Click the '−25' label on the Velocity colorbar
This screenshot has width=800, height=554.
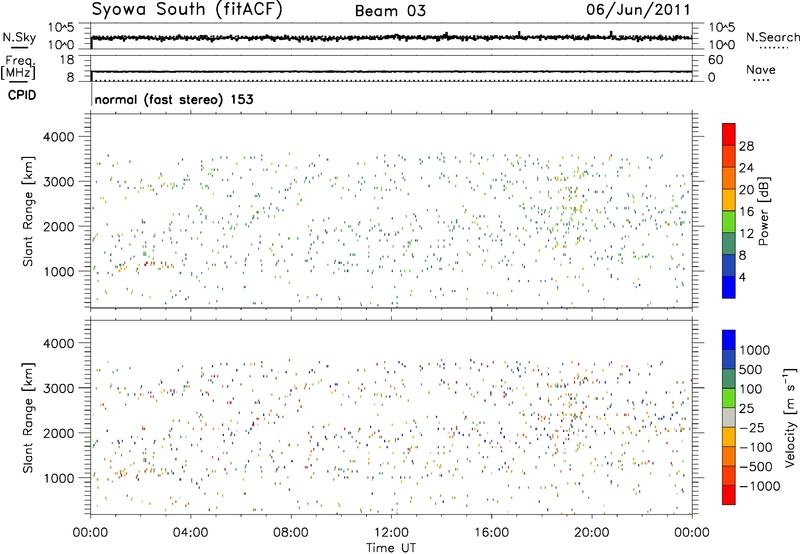tap(751, 427)
